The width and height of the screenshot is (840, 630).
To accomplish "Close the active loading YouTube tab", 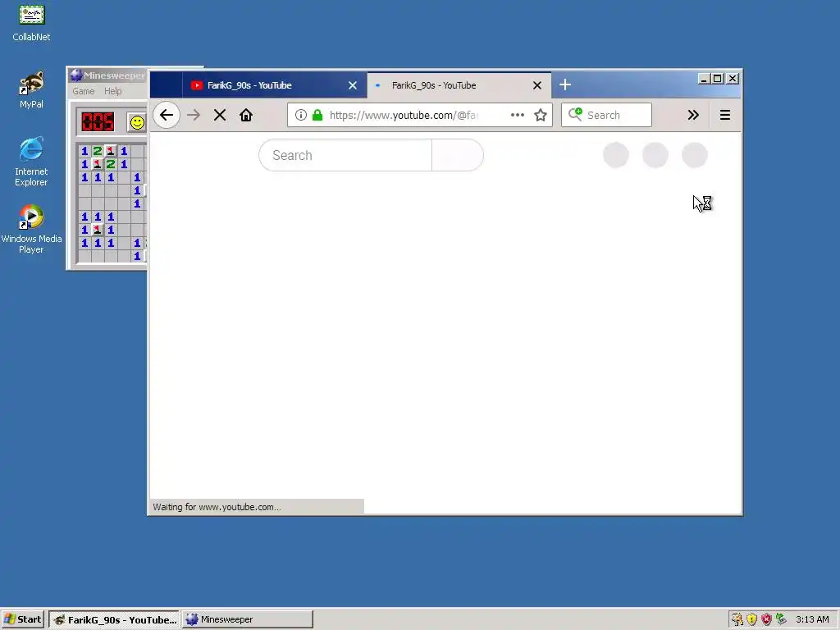I will [x=536, y=85].
